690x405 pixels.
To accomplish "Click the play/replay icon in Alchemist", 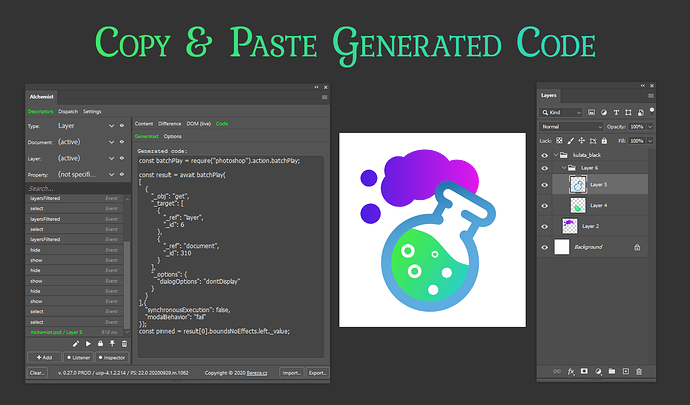I will point(88,344).
